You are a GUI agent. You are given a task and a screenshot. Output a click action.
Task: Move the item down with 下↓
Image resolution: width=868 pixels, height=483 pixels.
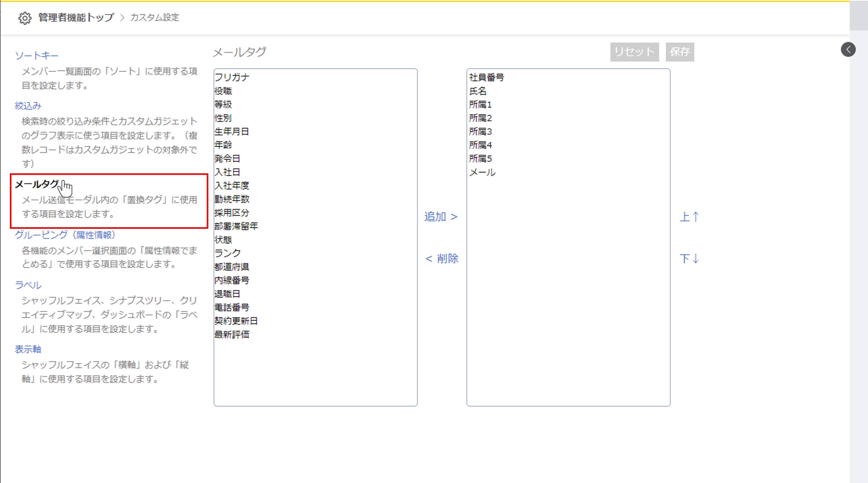click(689, 259)
